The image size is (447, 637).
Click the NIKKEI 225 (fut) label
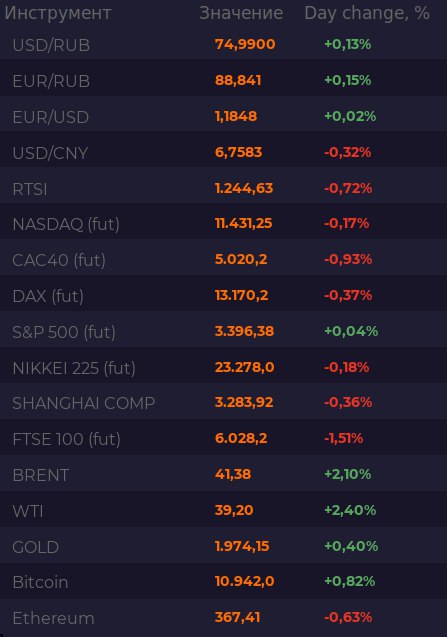(x=74, y=368)
